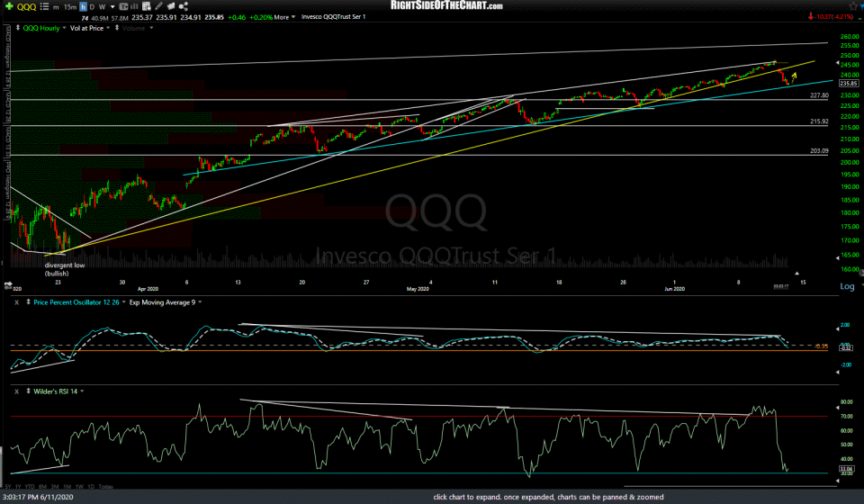Click the 227.80 support level label

point(819,95)
